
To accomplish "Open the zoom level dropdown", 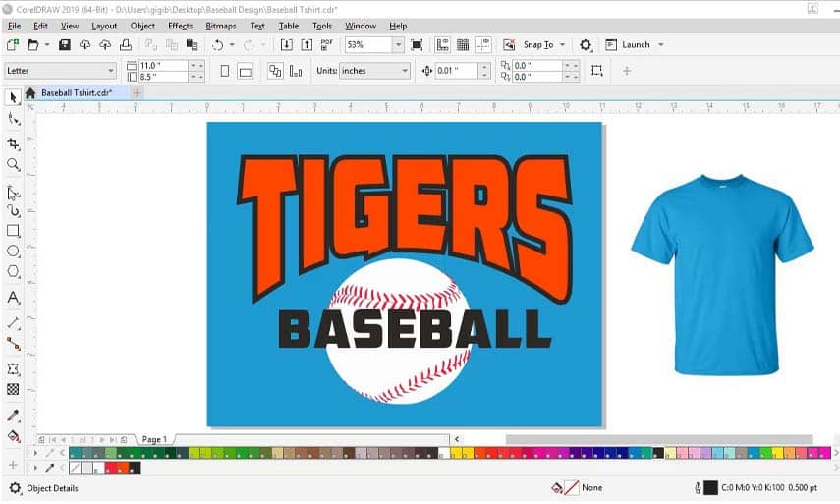I will point(398,45).
